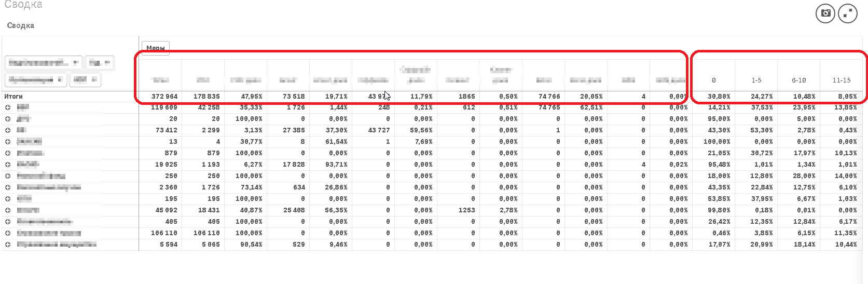Expand the row whose first value is 45 092
The width and height of the screenshot is (868, 284).
(x=8, y=210)
